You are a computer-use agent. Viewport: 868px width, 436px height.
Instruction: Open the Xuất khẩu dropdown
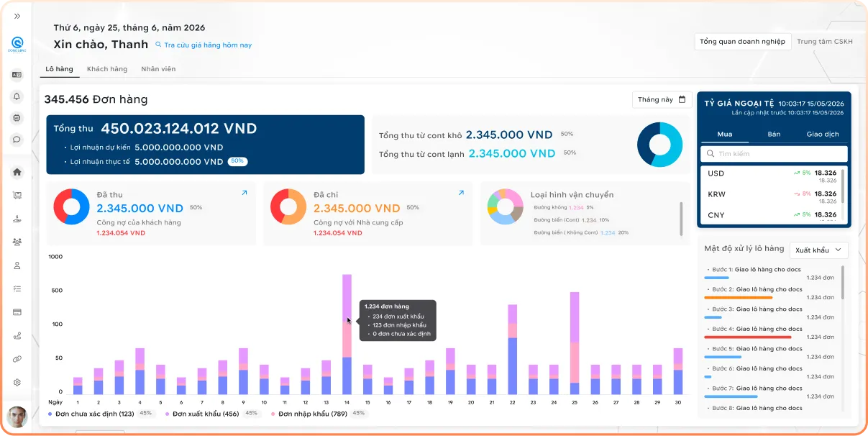point(818,250)
